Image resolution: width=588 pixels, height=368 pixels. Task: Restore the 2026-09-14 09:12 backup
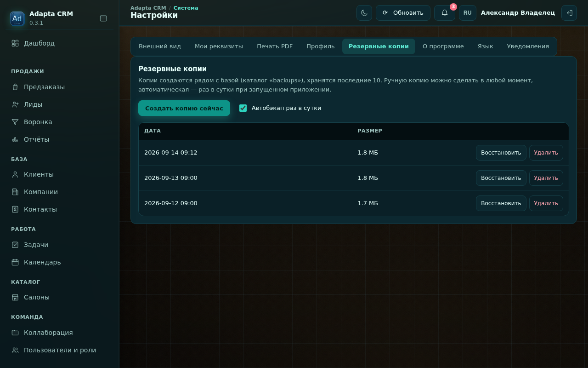[x=501, y=153]
